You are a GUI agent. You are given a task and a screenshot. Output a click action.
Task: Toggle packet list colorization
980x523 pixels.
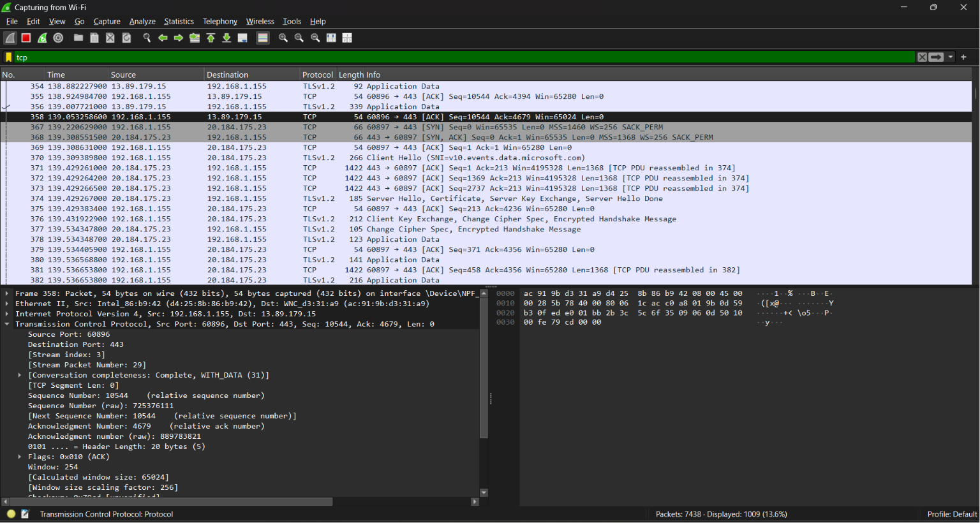(x=263, y=38)
